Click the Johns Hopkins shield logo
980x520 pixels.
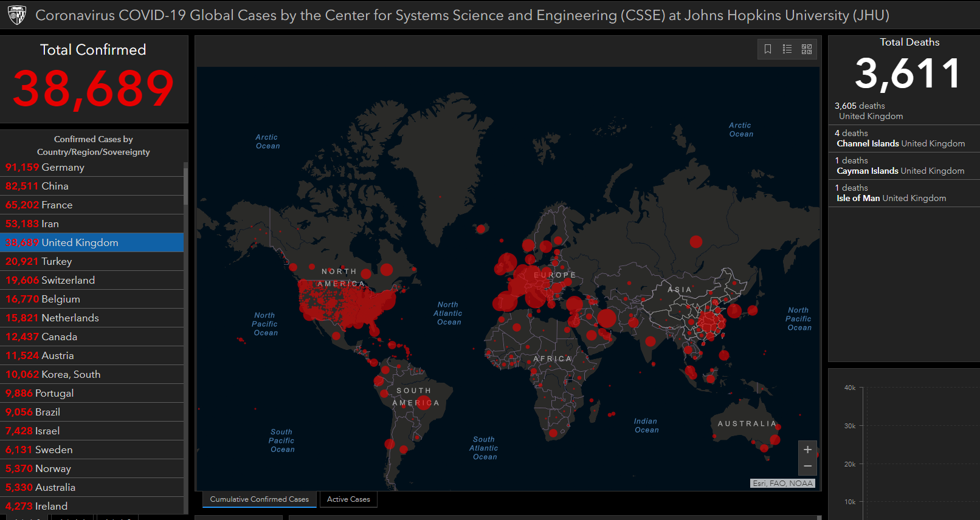(17, 15)
